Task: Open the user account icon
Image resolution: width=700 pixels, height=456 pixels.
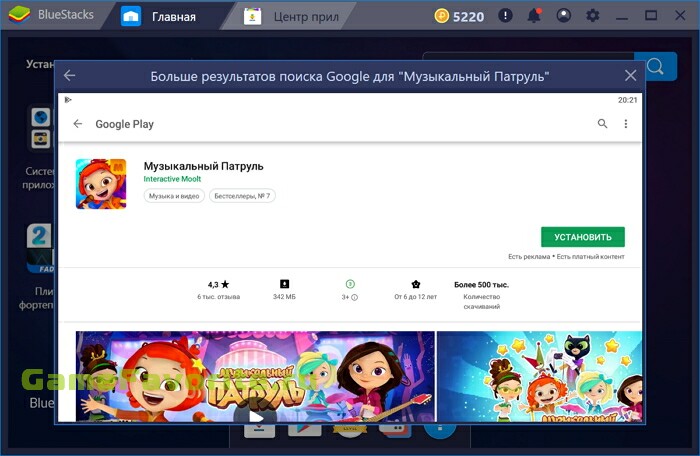Action: point(563,16)
